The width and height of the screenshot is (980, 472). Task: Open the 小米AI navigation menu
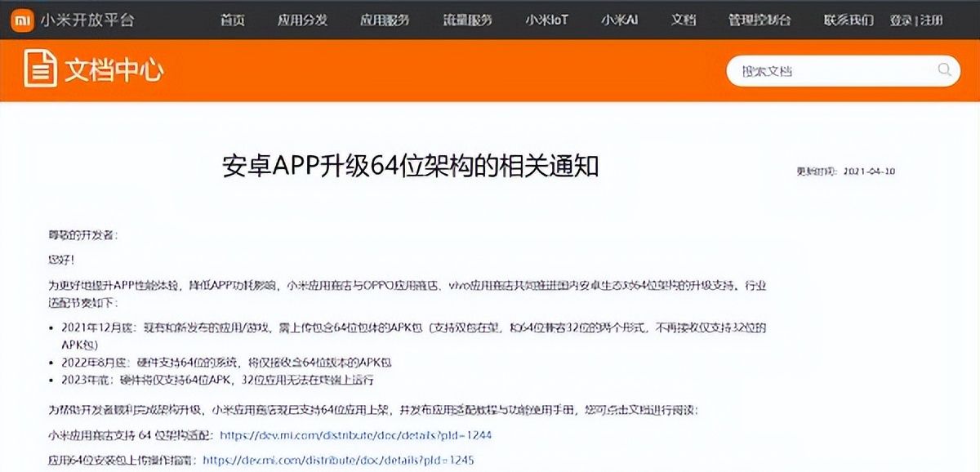coord(617,20)
